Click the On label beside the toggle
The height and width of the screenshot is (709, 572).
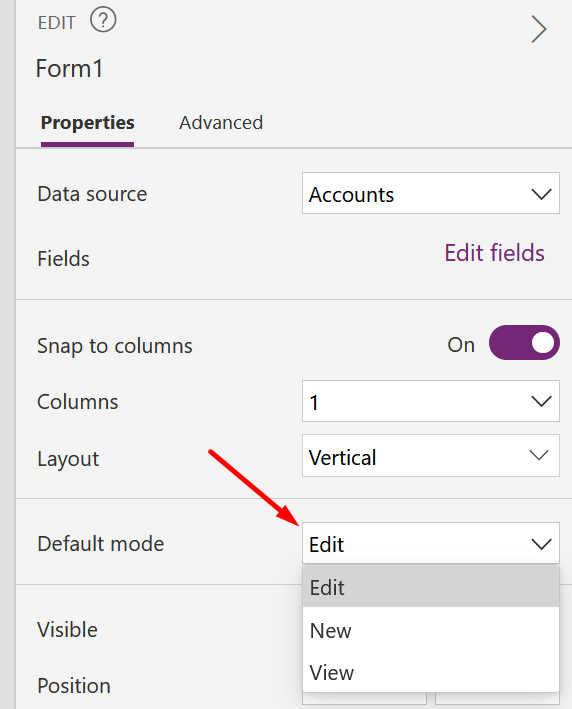461,345
